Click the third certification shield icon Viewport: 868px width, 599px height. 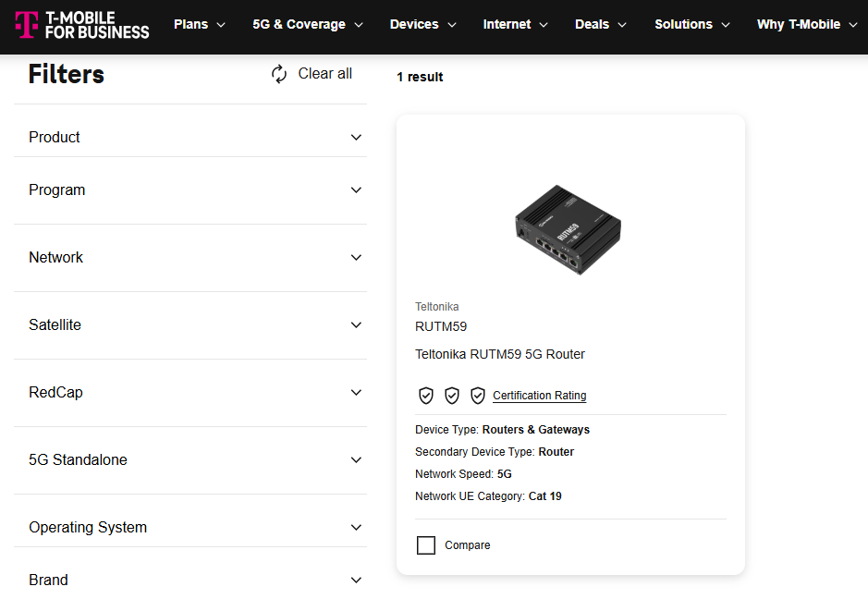478,396
